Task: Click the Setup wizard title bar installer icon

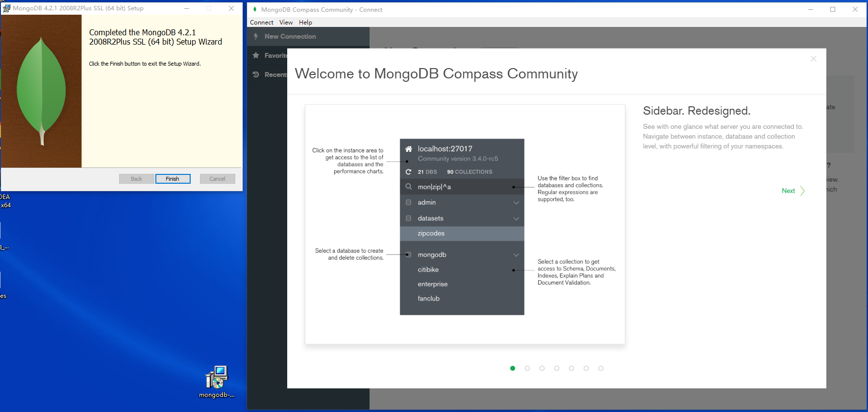Action: pos(6,8)
